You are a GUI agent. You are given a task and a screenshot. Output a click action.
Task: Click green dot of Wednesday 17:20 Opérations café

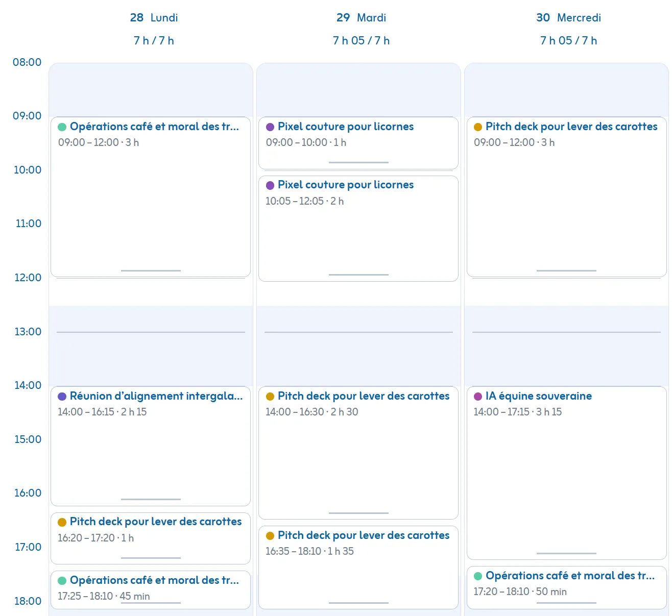coord(478,576)
